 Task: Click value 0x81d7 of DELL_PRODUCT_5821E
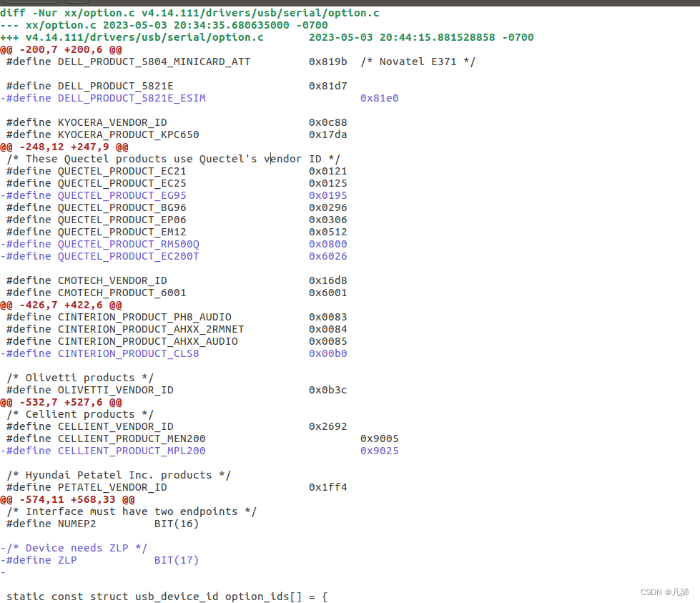[x=327, y=86]
